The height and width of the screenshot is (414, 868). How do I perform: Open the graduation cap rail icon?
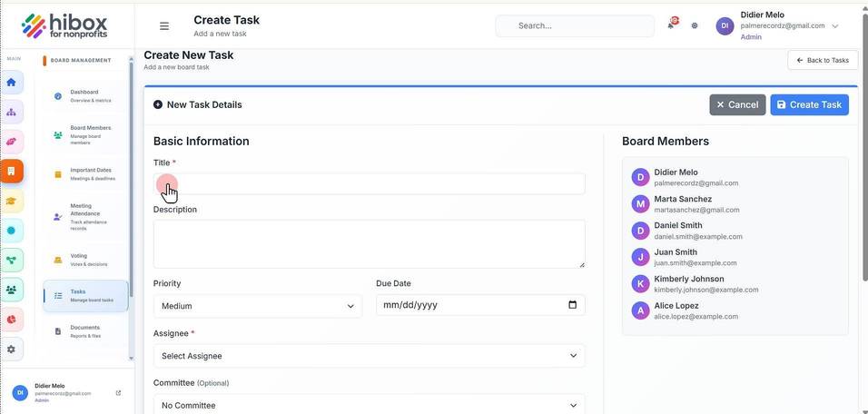click(11, 201)
